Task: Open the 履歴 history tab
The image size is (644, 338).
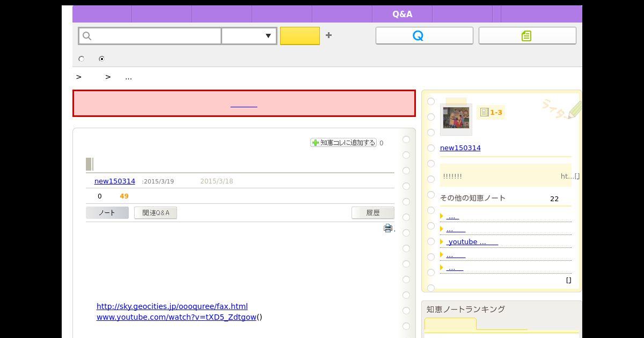Action: pos(373,213)
